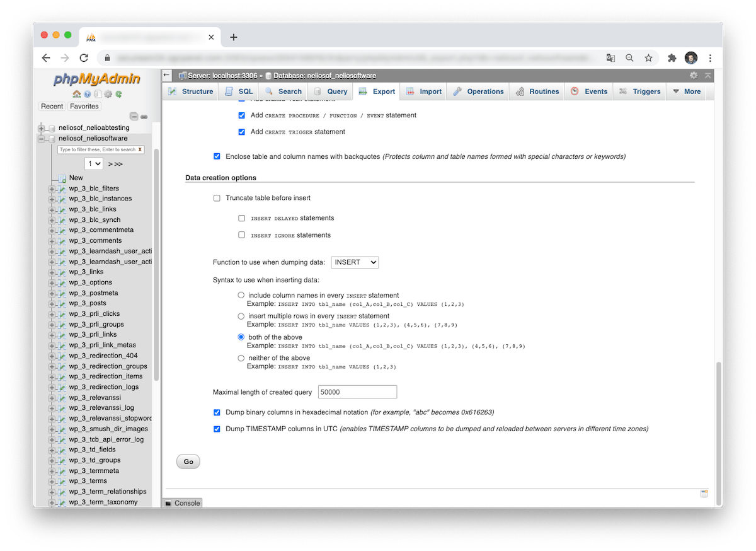Collapse the neliosof_neliosoftware database node

(x=42, y=139)
